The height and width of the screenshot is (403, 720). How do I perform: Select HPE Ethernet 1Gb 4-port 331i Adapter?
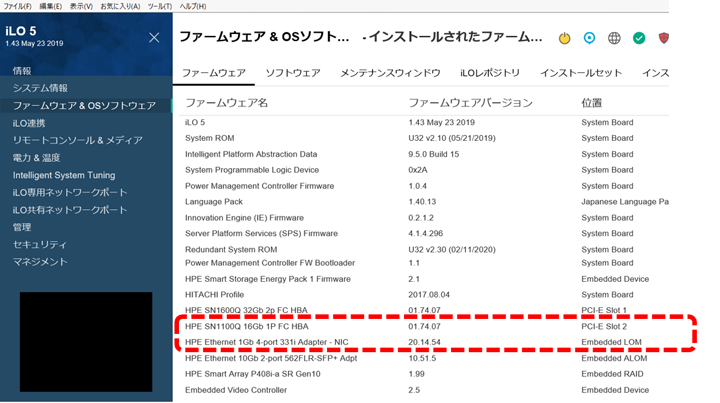(x=266, y=342)
